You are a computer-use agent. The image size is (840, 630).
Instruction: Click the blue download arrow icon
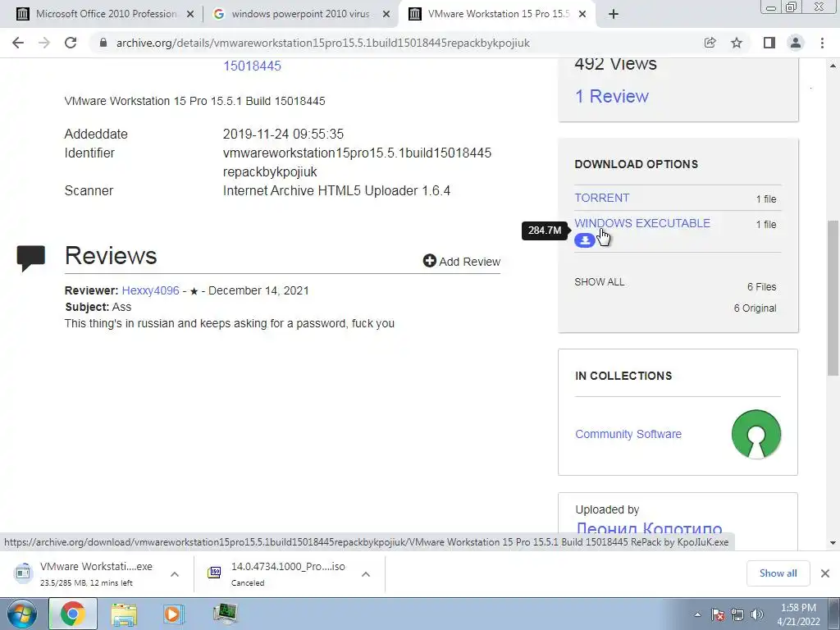[x=584, y=240]
